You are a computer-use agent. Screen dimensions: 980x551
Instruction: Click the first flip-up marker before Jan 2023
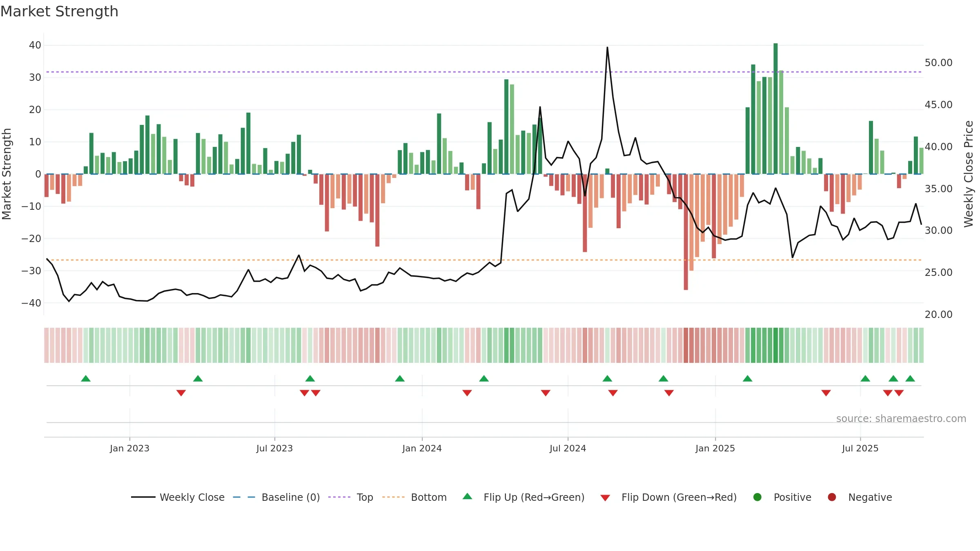point(86,378)
